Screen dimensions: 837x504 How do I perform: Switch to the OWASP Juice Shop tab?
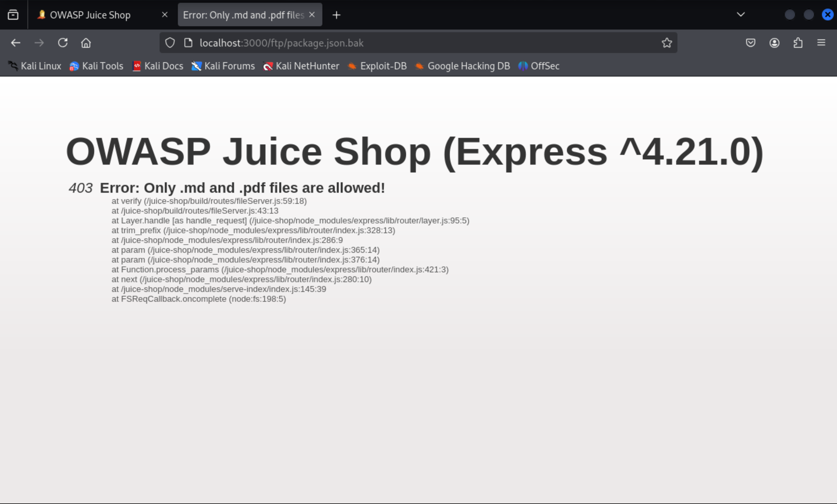click(x=90, y=15)
